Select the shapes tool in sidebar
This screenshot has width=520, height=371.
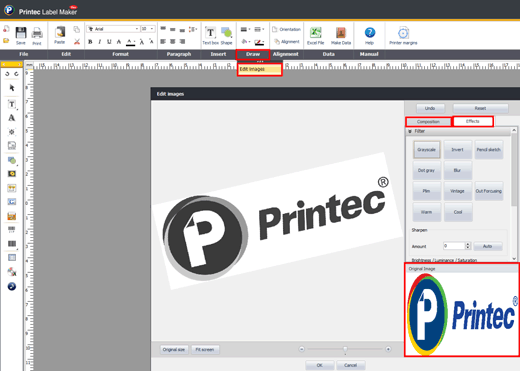click(12, 160)
